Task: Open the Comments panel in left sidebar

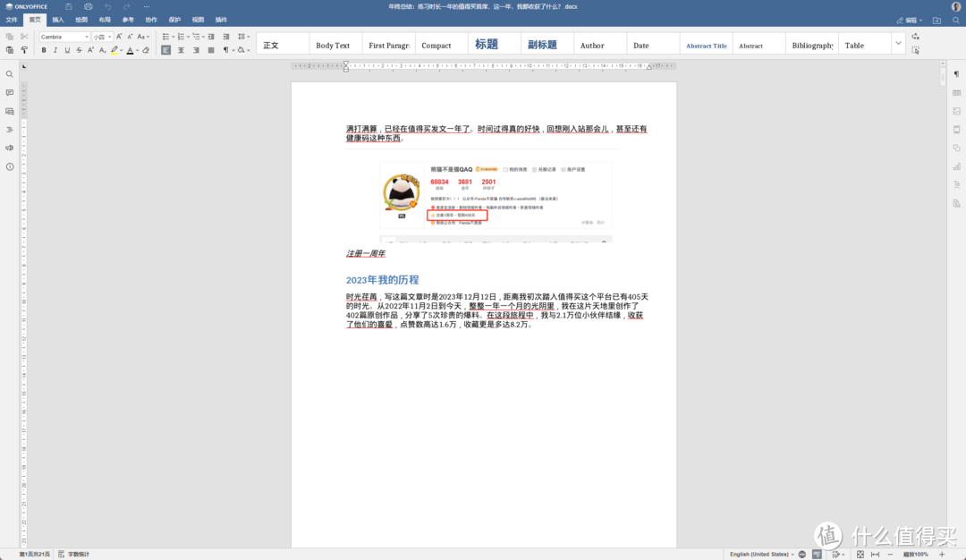Action: pyautogui.click(x=10, y=93)
